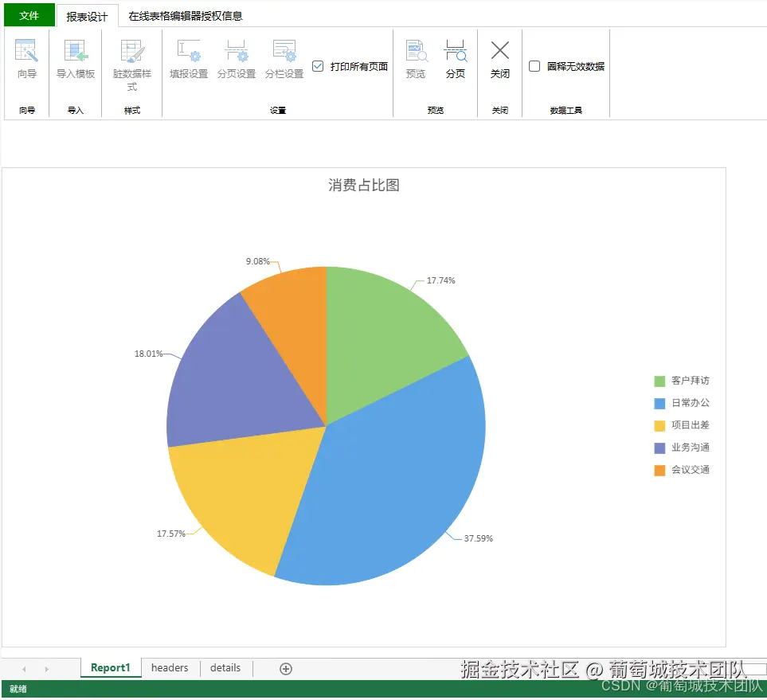Go to next sheet tab arrow

(46, 669)
